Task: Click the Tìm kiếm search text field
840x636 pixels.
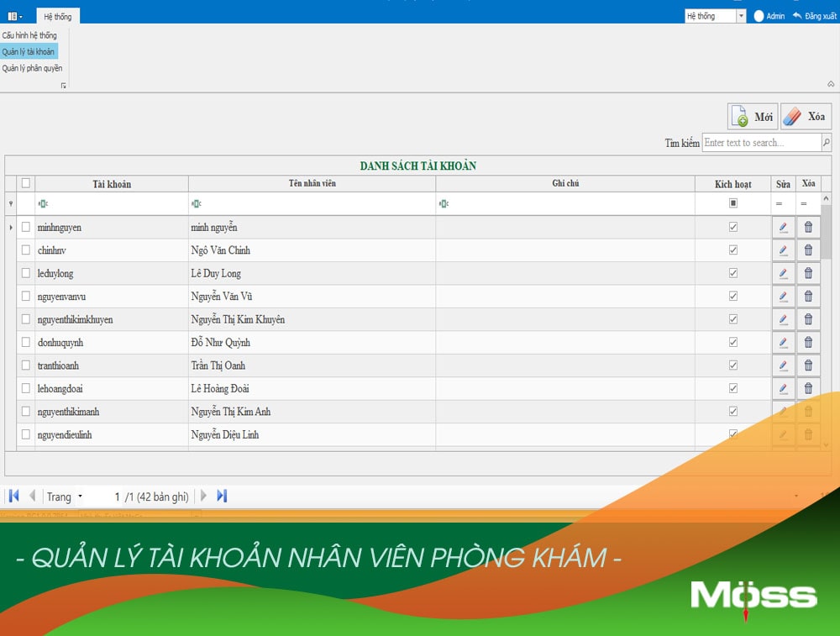Action: [761, 143]
